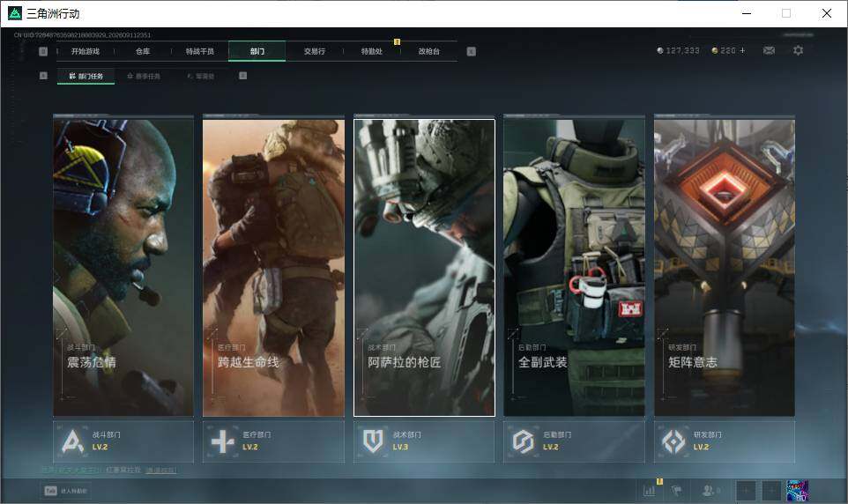
Task: Click the 后勤部门 emblem icon
Action: [523, 441]
